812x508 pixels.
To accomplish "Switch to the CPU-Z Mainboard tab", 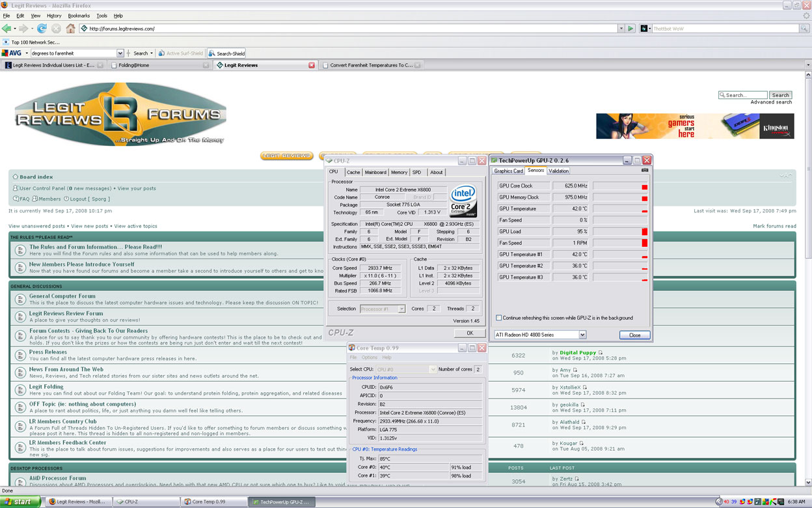I will click(375, 173).
